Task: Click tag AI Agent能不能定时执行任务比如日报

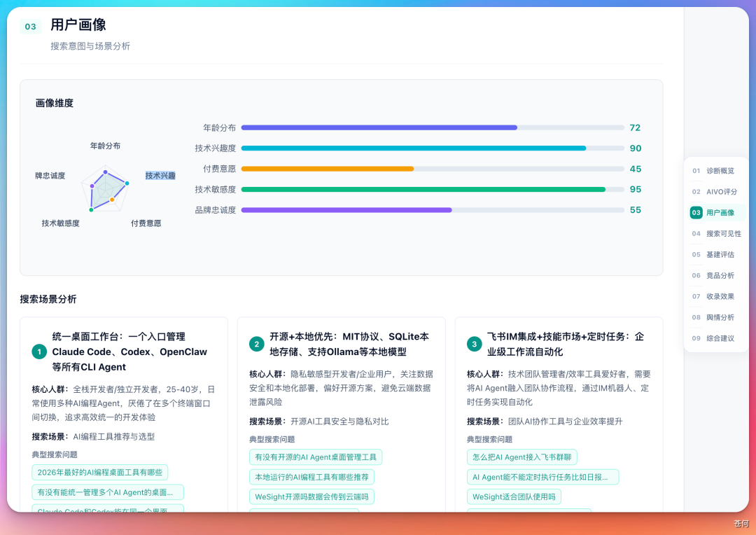Action: click(x=542, y=477)
